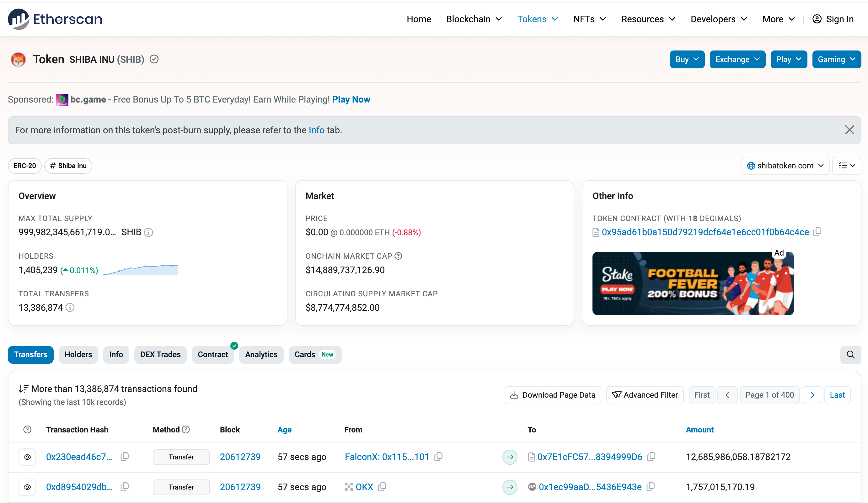
Task: Expand the shibatoken.com links dropdown
Action: click(785, 166)
